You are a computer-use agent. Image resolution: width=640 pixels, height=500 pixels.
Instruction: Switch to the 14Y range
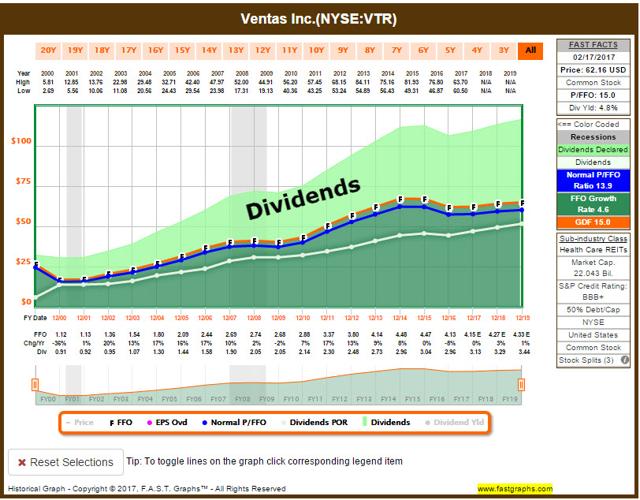(x=209, y=51)
